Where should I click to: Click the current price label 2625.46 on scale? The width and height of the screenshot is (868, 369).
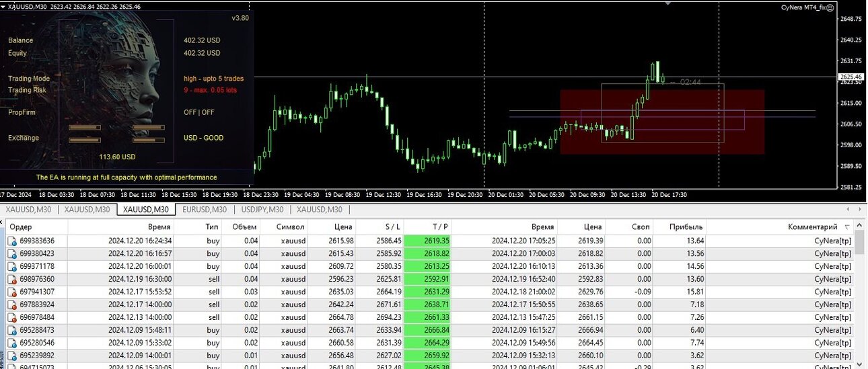tap(852, 77)
